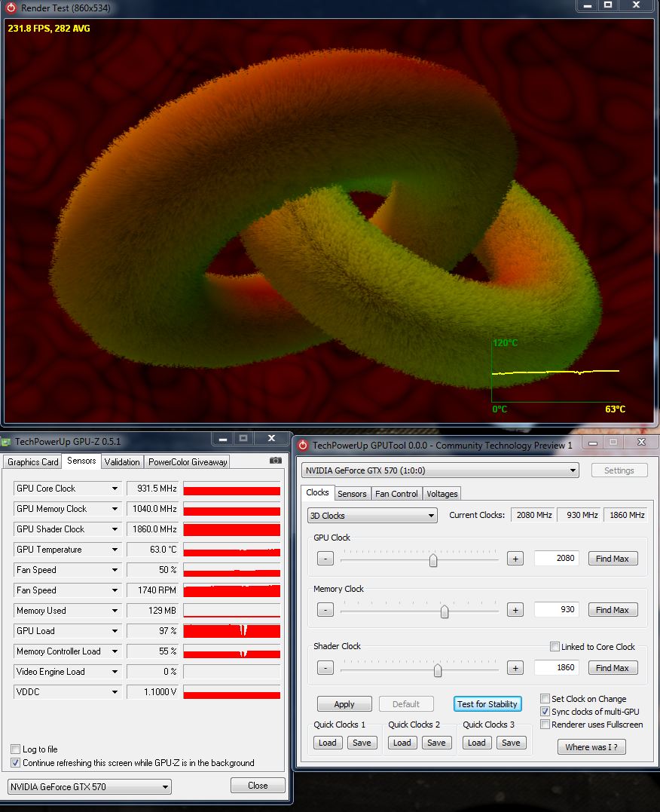Decrease Memory Clock with minus button
This screenshot has height=812, width=660.
(x=325, y=610)
